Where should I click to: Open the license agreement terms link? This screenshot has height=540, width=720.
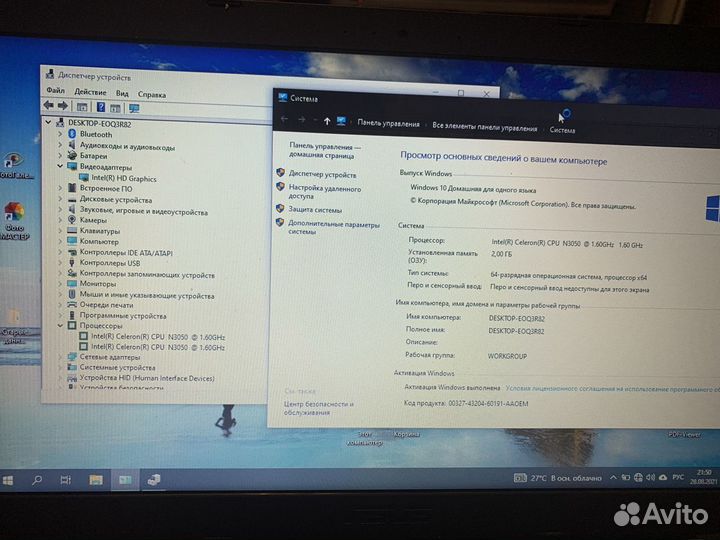613,389
